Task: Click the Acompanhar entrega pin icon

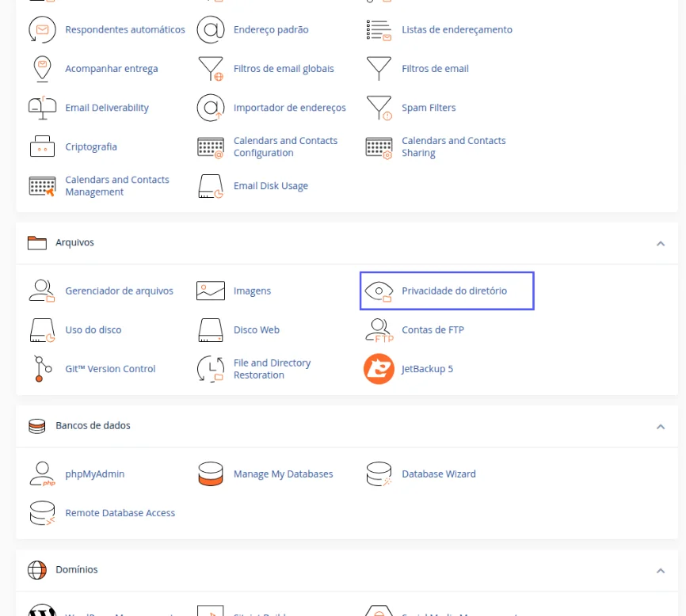Action: click(43, 69)
